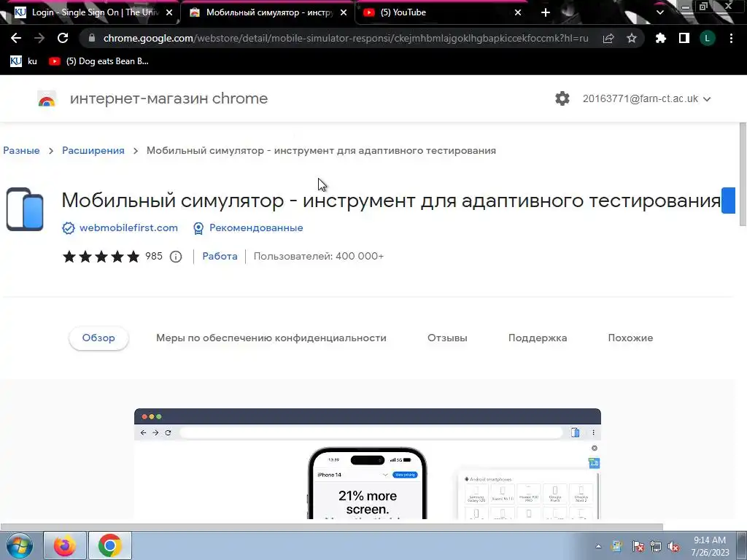Click the browser forward arrow
This screenshot has width=747, height=560.
click(39, 38)
